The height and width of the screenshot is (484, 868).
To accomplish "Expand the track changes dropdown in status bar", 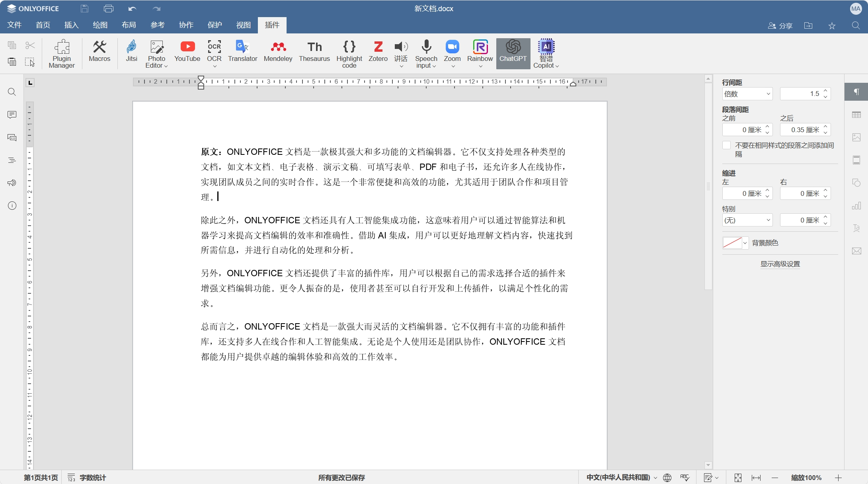I will tap(717, 478).
